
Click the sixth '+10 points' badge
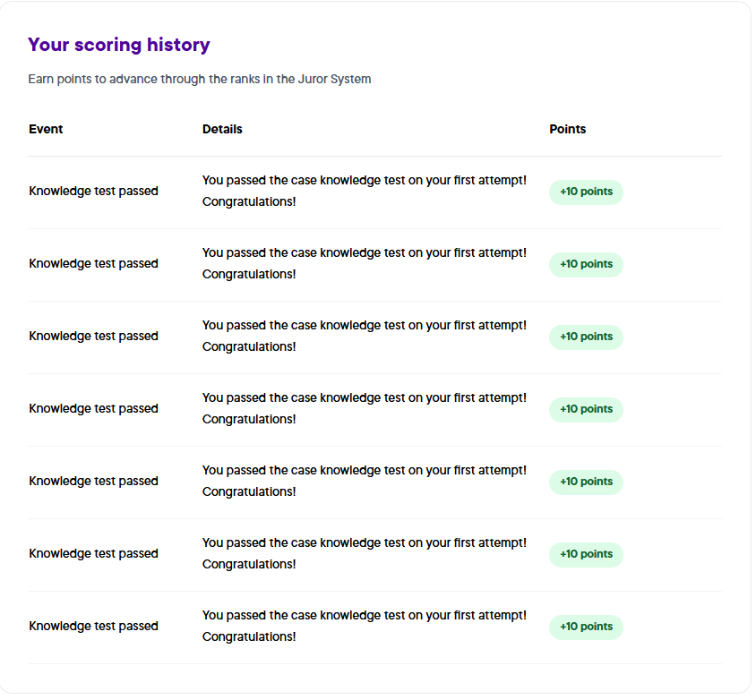[586, 554]
